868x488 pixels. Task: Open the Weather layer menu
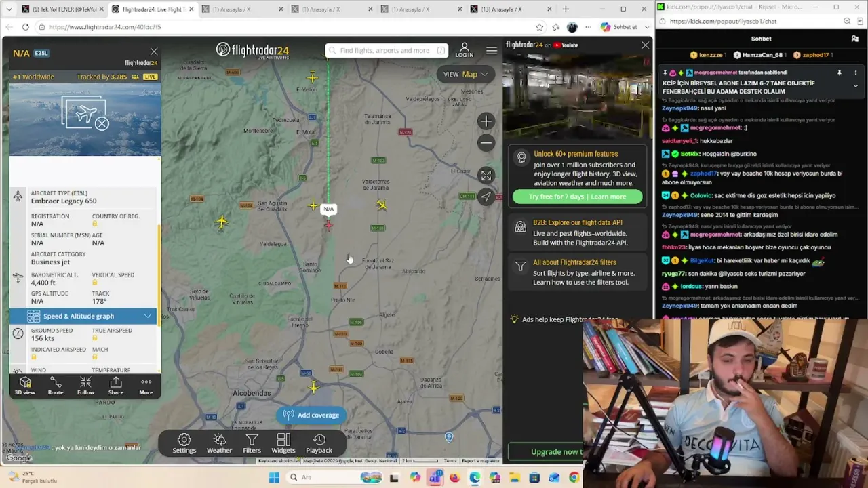click(219, 444)
